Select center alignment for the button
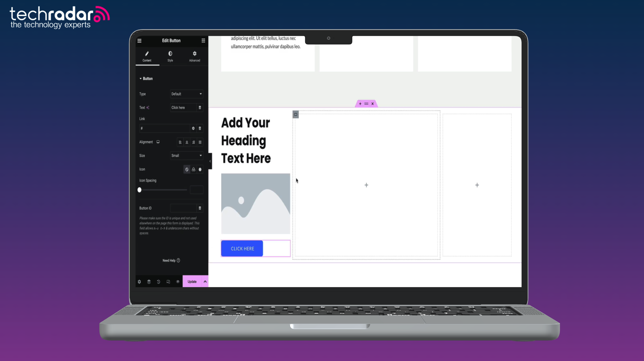This screenshot has height=361, width=644. (187, 142)
